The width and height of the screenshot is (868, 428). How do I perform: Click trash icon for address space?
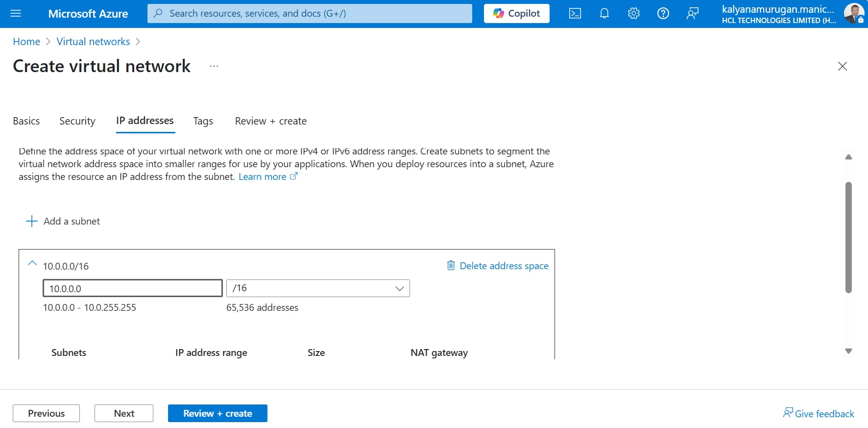point(451,265)
